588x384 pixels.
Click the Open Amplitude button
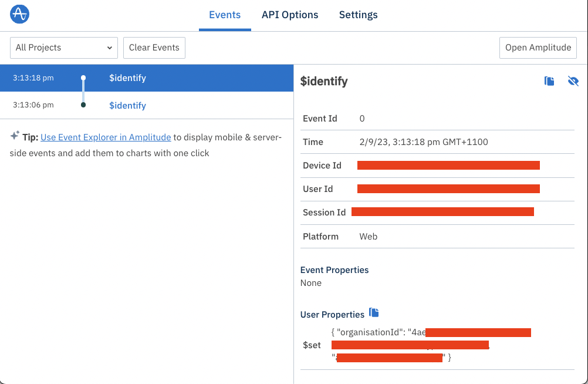point(538,48)
